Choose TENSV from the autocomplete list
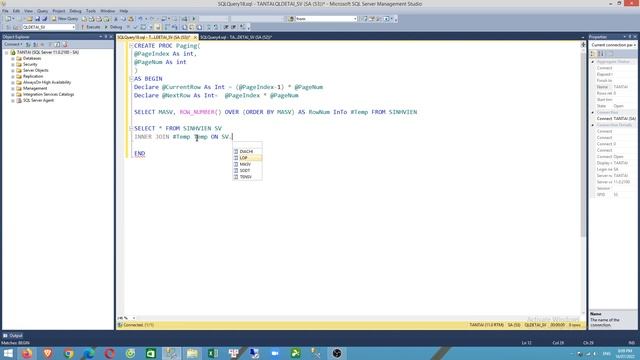 (x=247, y=177)
